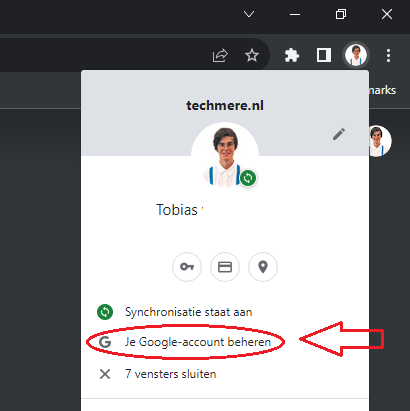The height and width of the screenshot is (411, 410).
Task: Toggle the side panel icon
Action: tap(323, 55)
